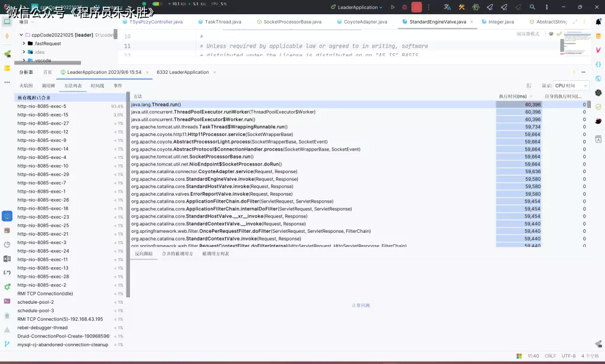
Task: Open the Translate tool icon
Action: point(447,7)
